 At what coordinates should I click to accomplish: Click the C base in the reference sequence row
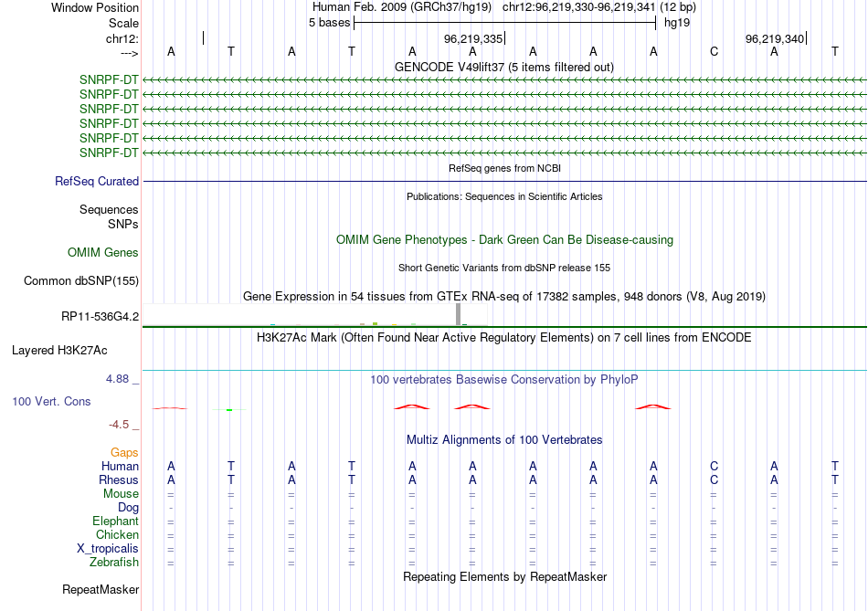[x=715, y=52]
